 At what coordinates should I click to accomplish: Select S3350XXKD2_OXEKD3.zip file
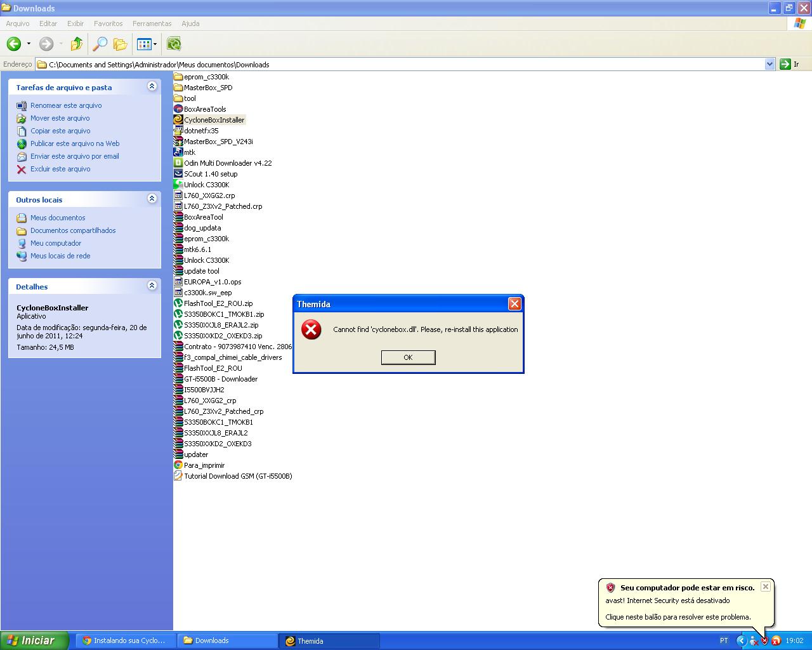tap(218, 336)
